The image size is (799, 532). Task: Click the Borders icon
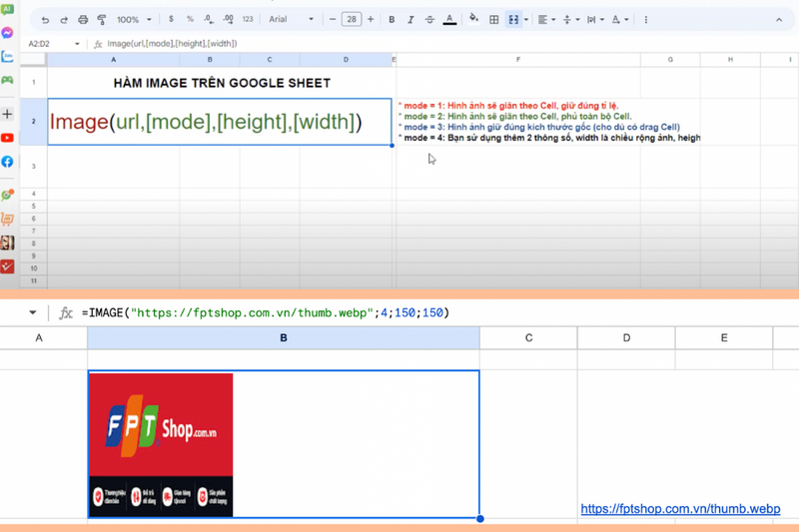pos(493,20)
